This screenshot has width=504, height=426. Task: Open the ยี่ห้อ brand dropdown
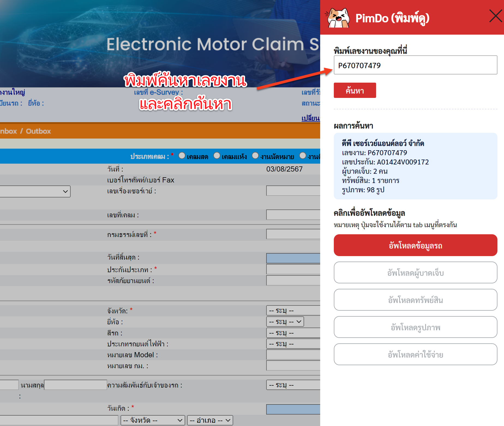285,322
